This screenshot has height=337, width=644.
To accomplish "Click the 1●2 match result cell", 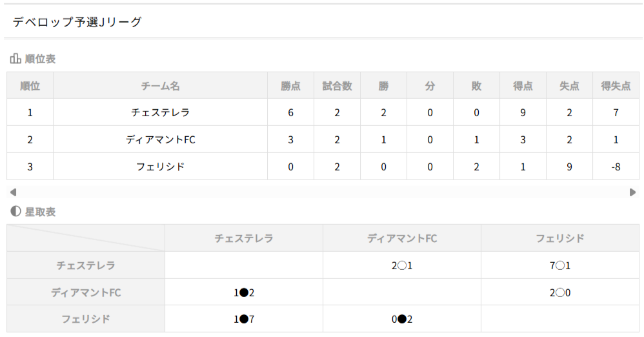I will 244,292.
